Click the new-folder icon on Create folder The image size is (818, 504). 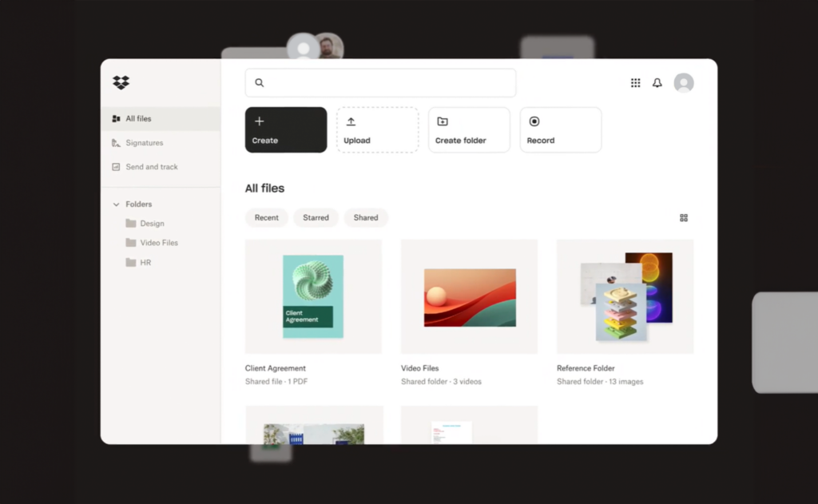[443, 121]
